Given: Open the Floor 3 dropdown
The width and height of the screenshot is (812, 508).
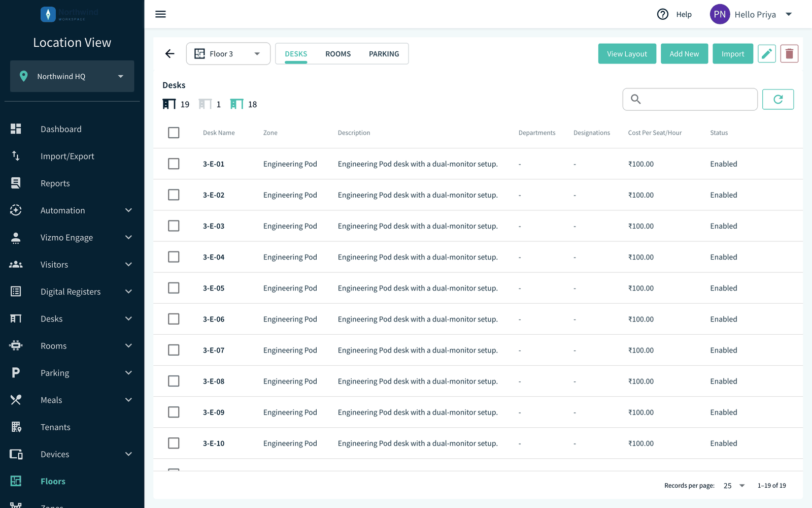Looking at the screenshot, I should tap(228, 54).
